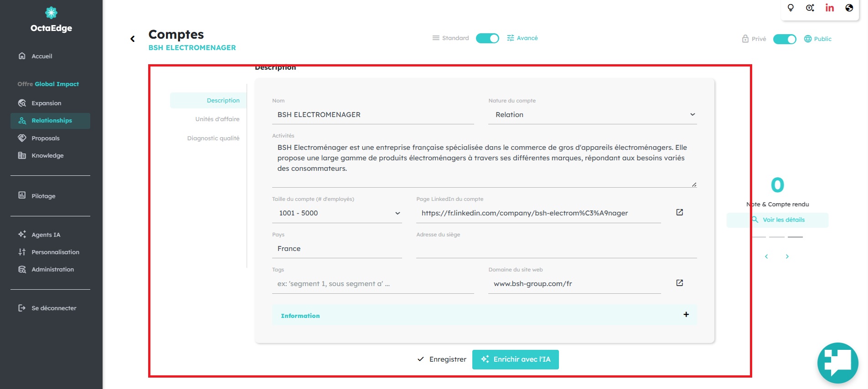Click the Page LinkedIn URL field

click(x=538, y=213)
